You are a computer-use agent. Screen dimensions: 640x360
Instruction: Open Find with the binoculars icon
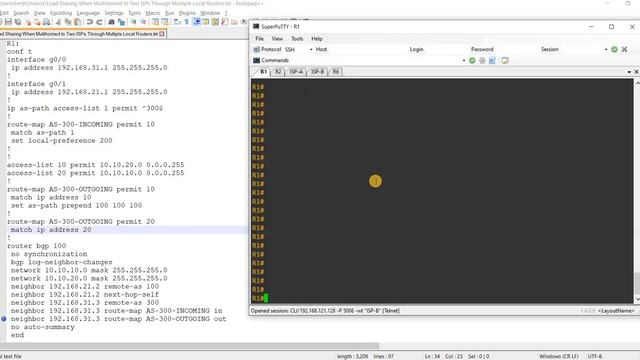tap(111, 22)
